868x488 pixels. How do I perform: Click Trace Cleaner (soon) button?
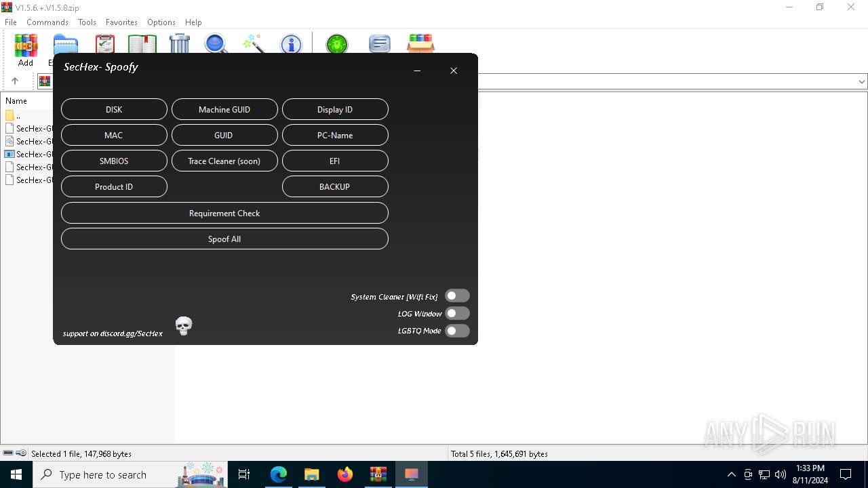pos(224,161)
